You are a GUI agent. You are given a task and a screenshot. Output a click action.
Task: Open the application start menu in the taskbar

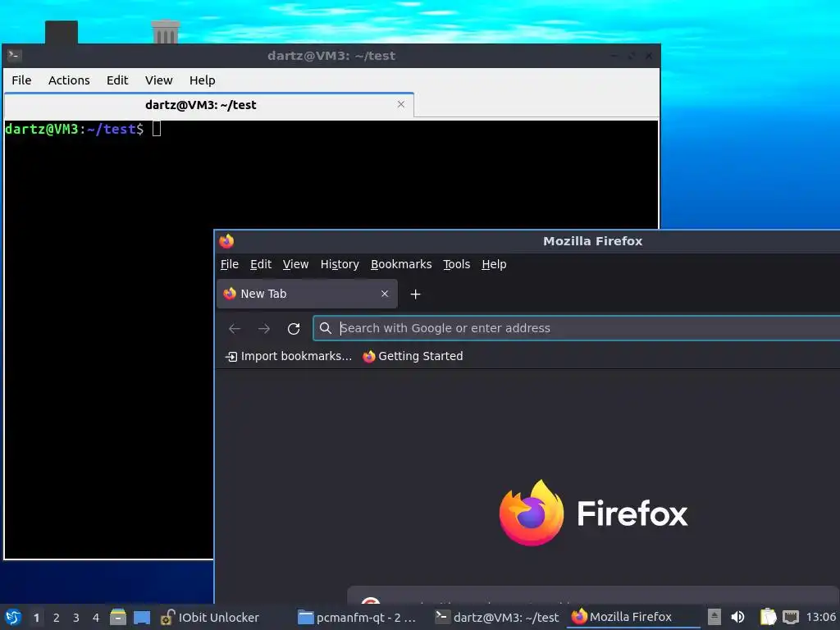(x=13, y=617)
